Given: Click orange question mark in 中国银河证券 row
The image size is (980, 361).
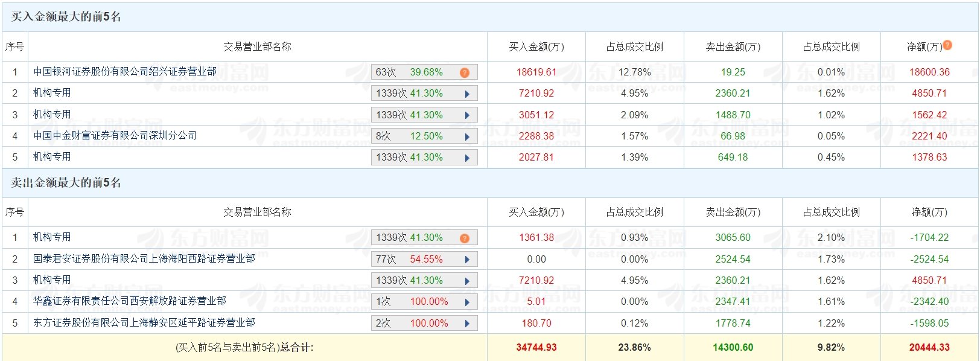Looking at the screenshot, I should (464, 72).
